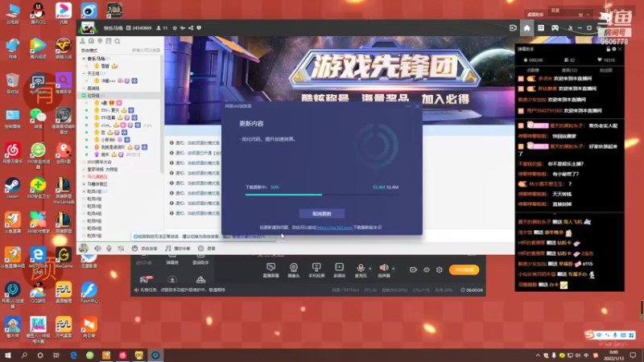Select the phone screen cast source icon
Screen dimensions: 644x362
(316, 269)
